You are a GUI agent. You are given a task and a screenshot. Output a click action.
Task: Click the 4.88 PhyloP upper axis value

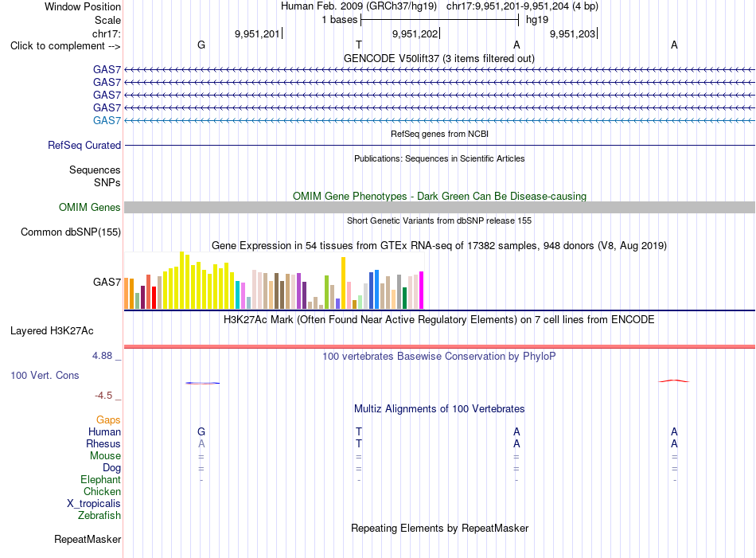102,356
